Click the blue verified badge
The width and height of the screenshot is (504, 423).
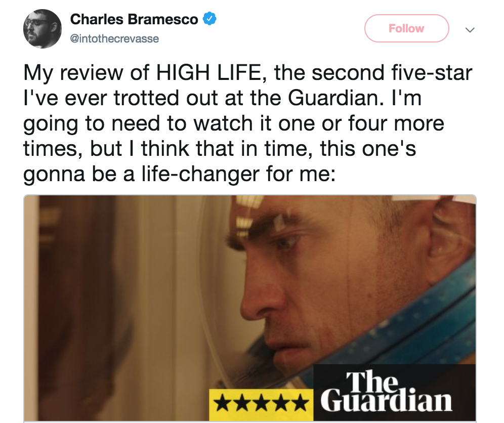209,19
